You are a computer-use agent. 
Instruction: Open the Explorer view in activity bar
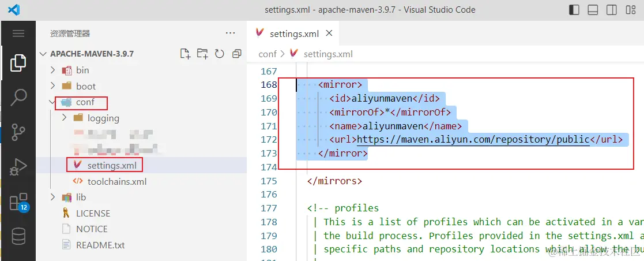pyautogui.click(x=18, y=62)
